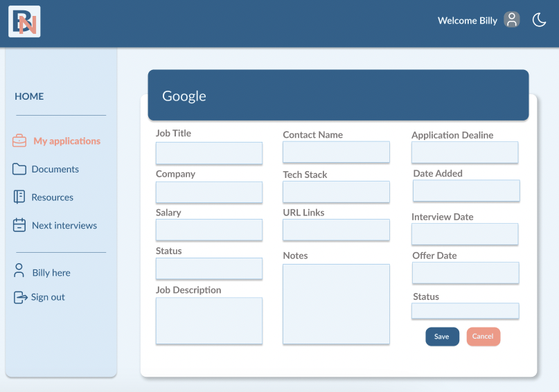
Task: Go to HOME in the sidebar
Action: [29, 96]
